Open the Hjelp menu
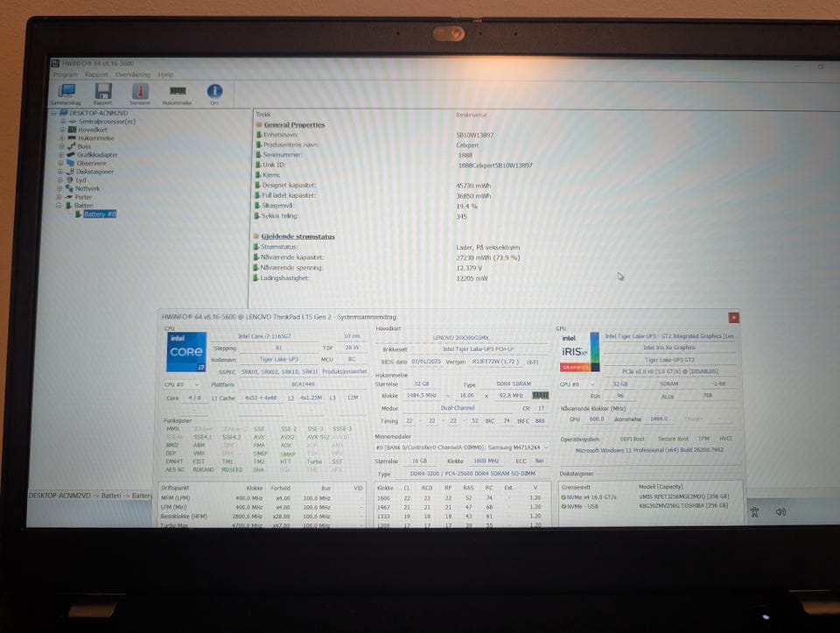 (x=166, y=74)
